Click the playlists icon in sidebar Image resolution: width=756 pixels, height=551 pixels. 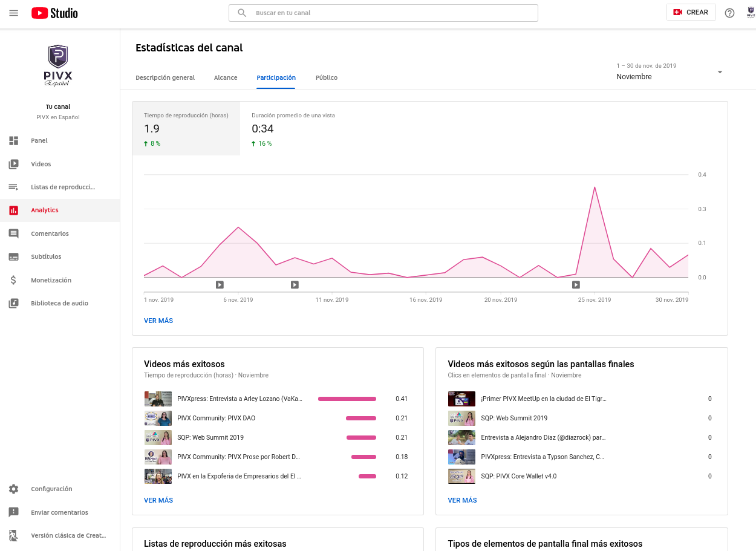point(14,187)
